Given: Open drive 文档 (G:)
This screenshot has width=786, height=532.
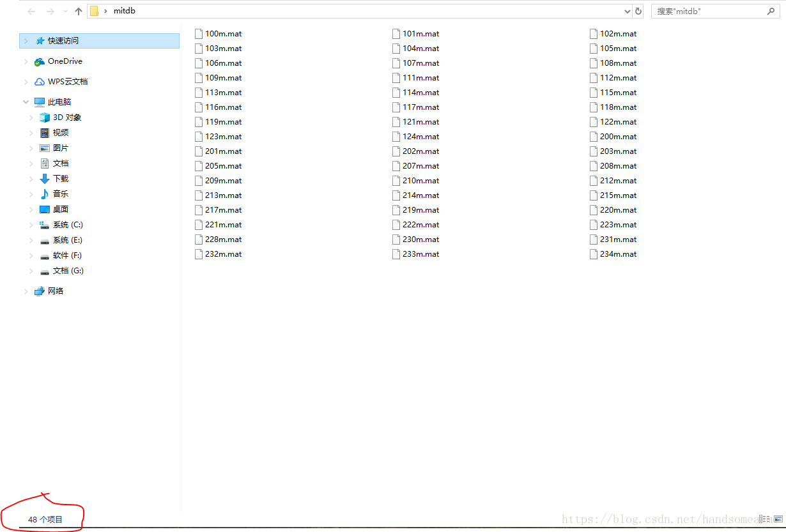Looking at the screenshot, I should 68,271.
